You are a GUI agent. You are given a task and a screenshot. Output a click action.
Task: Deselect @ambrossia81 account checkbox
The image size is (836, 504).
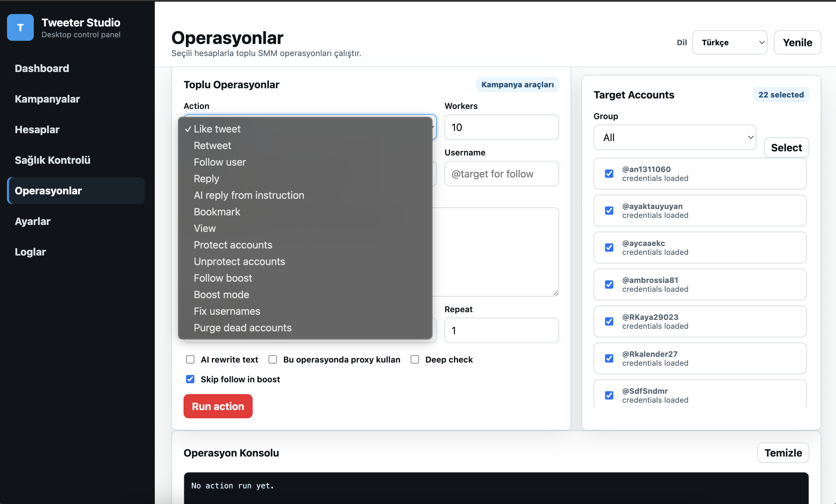(x=609, y=284)
